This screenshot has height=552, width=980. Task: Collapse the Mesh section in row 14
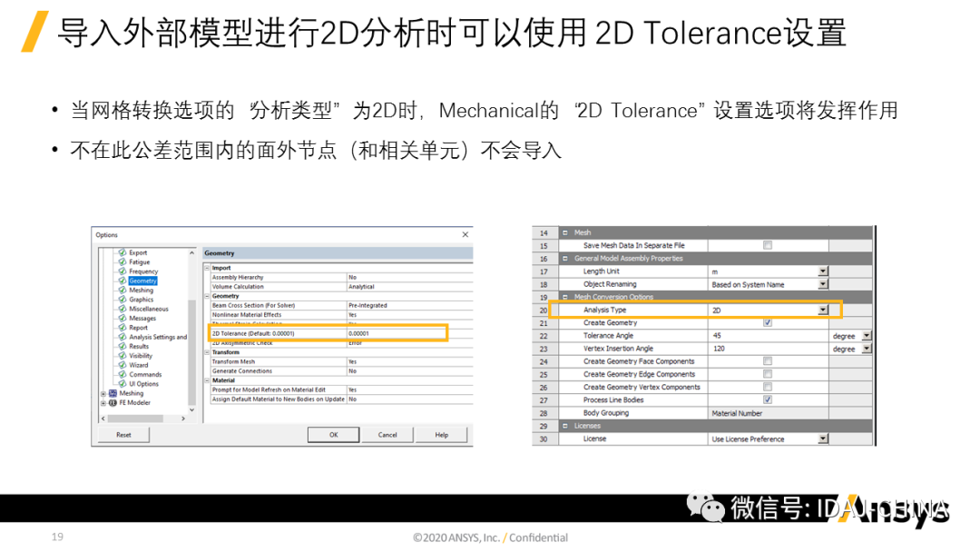[565, 232]
